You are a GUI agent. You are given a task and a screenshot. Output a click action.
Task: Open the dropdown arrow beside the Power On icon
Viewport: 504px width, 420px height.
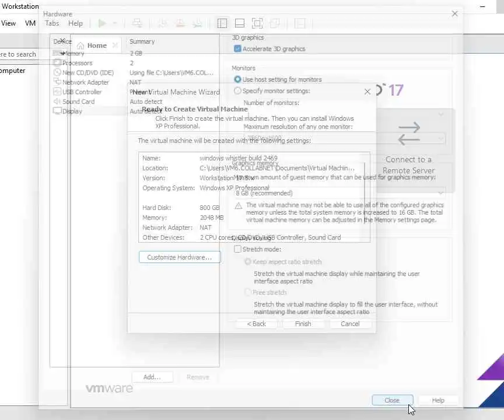click(x=114, y=23)
